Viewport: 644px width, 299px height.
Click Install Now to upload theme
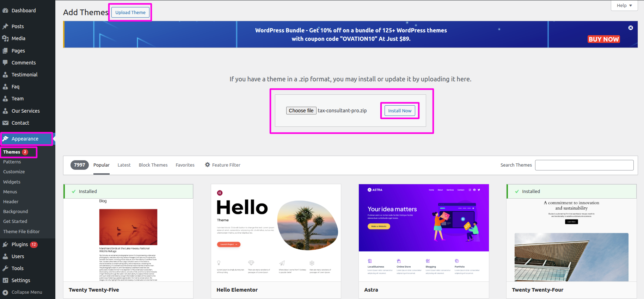(400, 111)
